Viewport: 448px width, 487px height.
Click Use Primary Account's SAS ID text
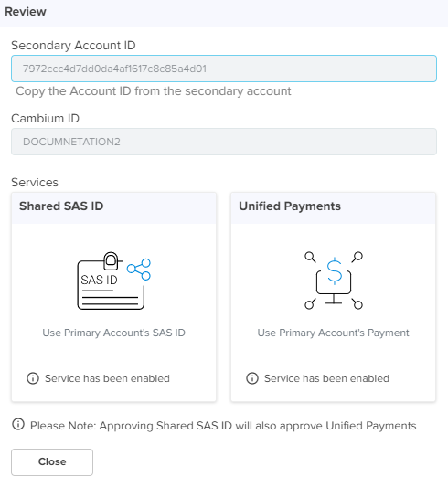tap(113, 333)
